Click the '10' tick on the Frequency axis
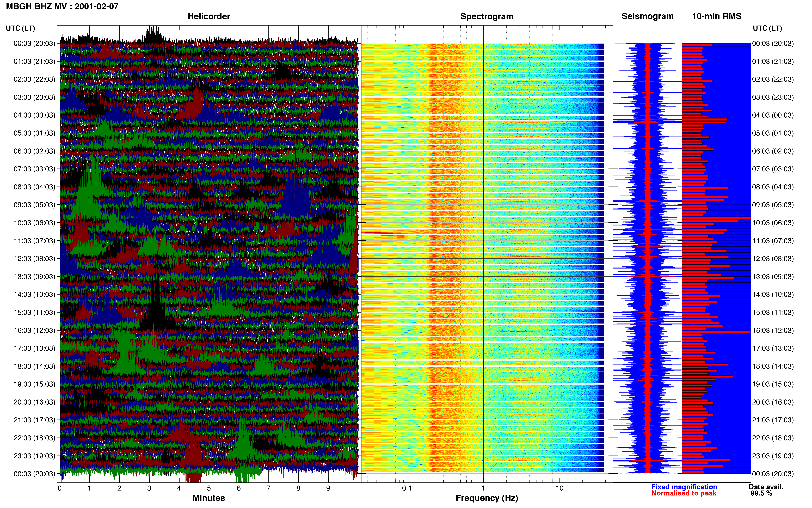 coord(559,488)
